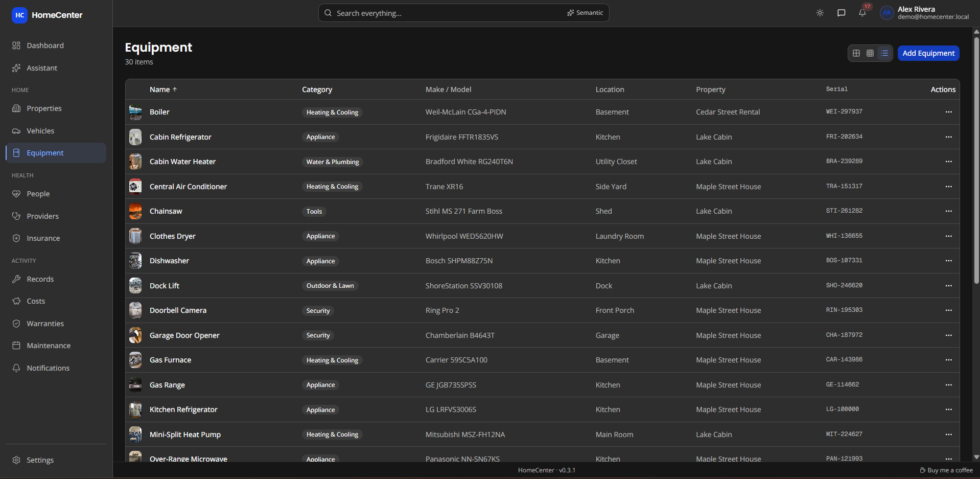Open the Doorbell Camera entry
Viewport: 980px width, 479px height.
178,310
